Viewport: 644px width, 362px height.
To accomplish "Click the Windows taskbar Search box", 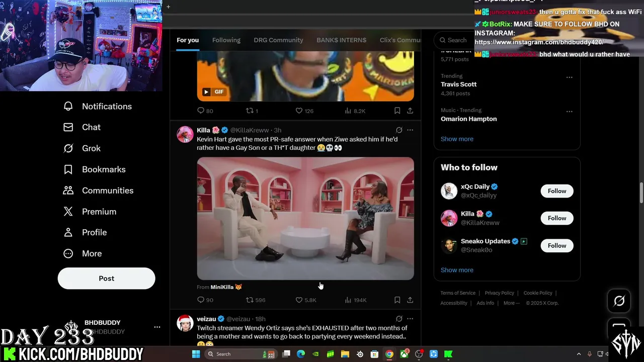I will coord(243,354).
